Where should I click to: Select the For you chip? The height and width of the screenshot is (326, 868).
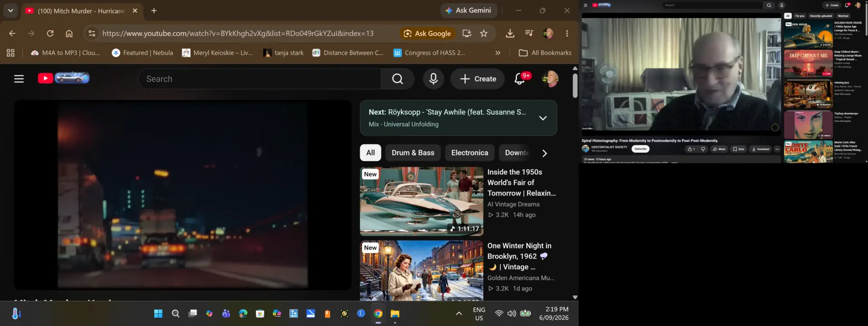(x=800, y=16)
